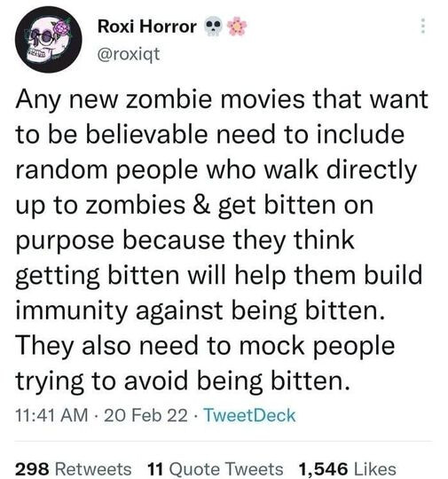Click the three-dot more options icon

coord(422,26)
